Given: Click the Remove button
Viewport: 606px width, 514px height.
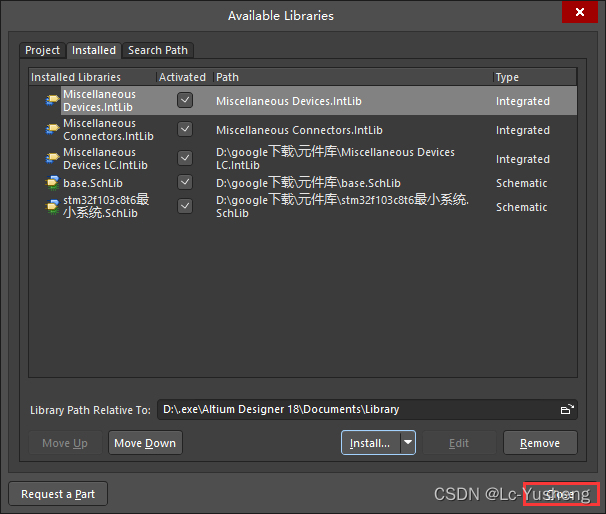Looking at the screenshot, I should (x=540, y=443).
